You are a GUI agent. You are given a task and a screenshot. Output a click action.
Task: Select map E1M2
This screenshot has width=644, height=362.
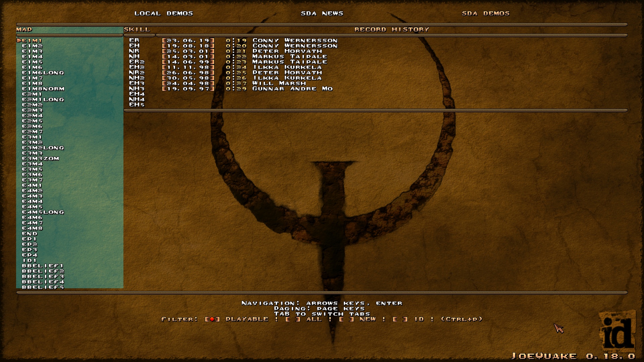tap(32, 46)
